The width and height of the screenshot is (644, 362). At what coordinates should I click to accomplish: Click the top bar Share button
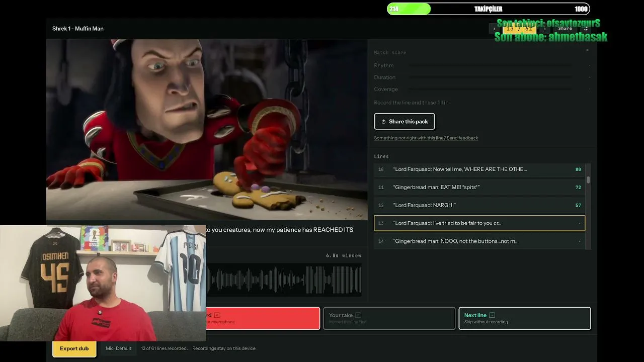click(x=565, y=29)
